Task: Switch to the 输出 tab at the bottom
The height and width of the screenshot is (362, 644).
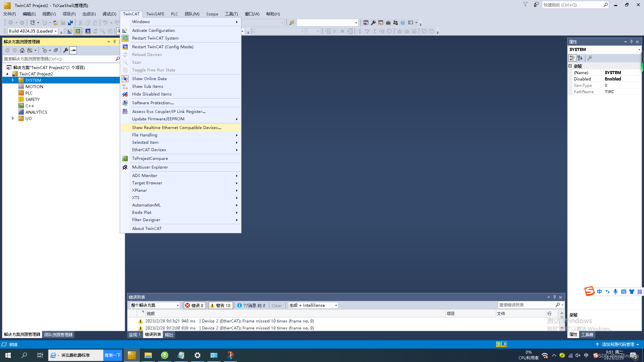Action: [169, 334]
